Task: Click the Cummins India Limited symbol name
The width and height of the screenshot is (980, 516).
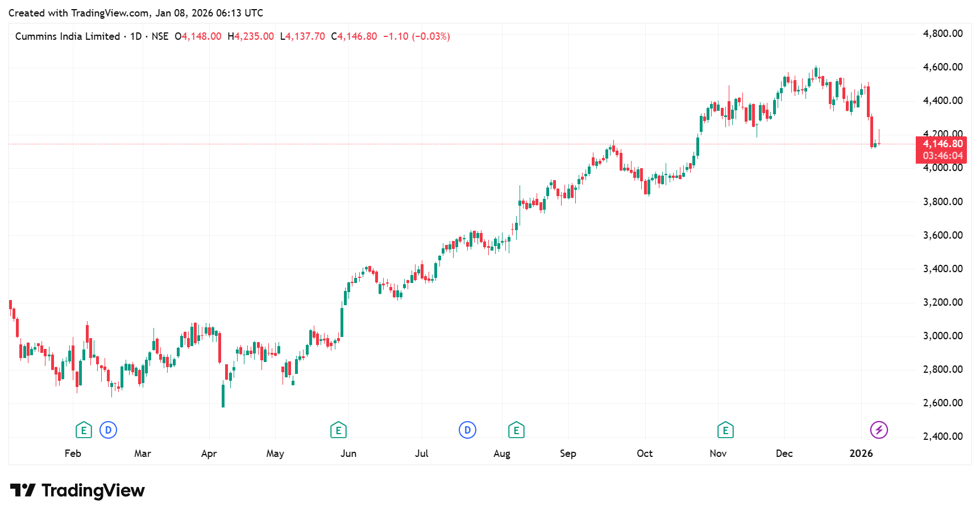Action: [68, 36]
